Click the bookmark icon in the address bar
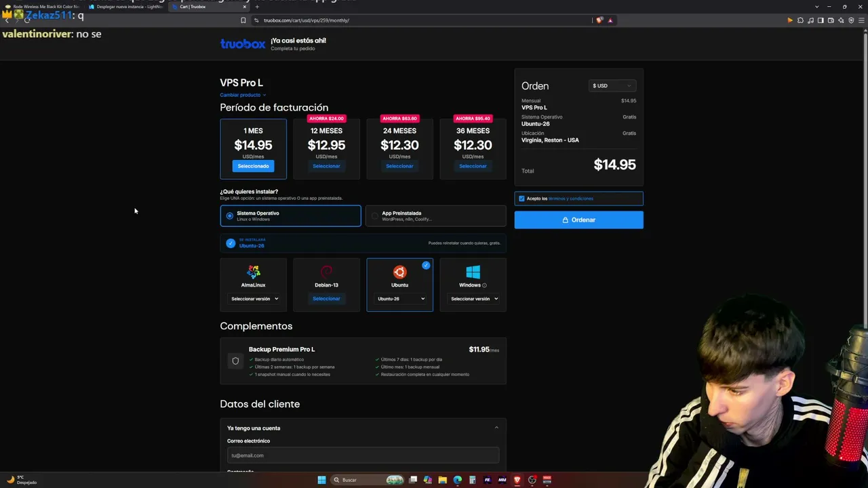Image resolution: width=868 pixels, height=488 pixels. [x=243, y=20]
